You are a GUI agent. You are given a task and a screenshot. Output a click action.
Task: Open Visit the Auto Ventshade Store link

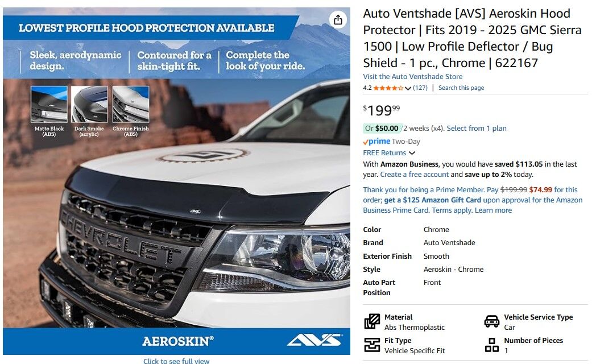click(x=413, y=76)
